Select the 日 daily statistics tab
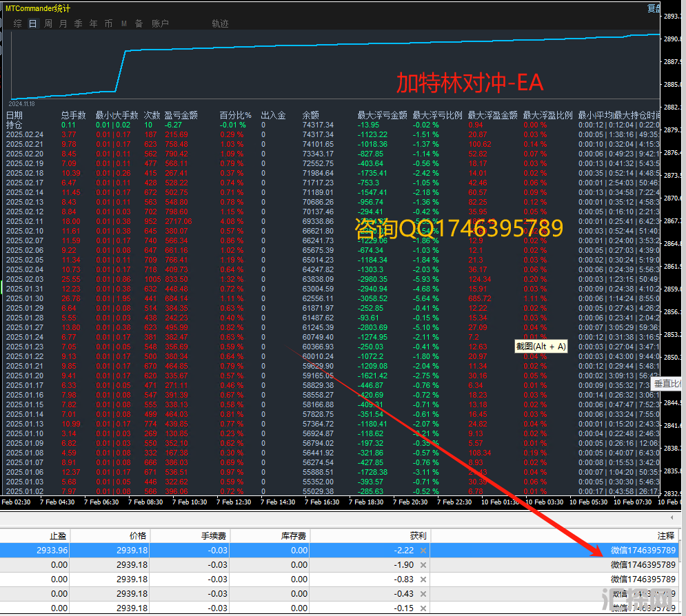This screenshot has height=616, width=686. pyautogui.click(x=33, y=23)
